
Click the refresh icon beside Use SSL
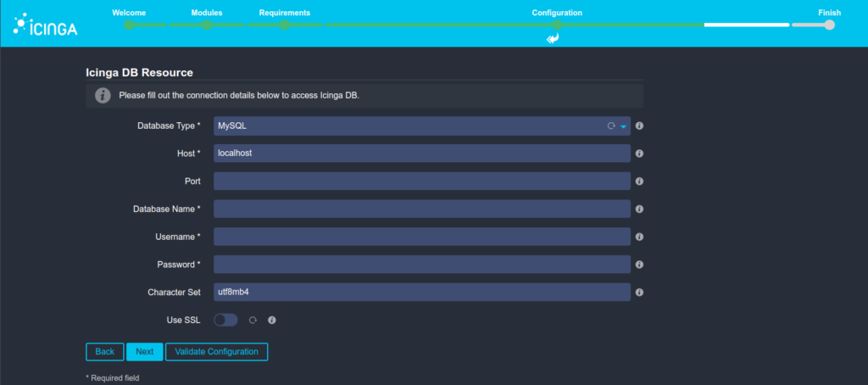click(253, 320)
